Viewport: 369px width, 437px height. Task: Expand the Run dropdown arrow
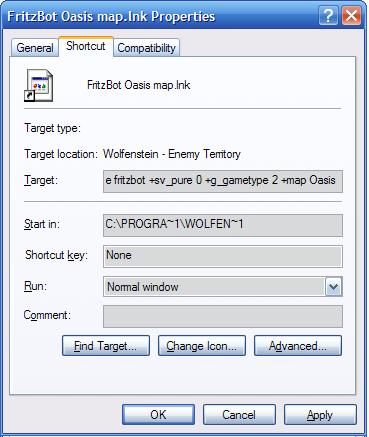click(x=333, y=287)
